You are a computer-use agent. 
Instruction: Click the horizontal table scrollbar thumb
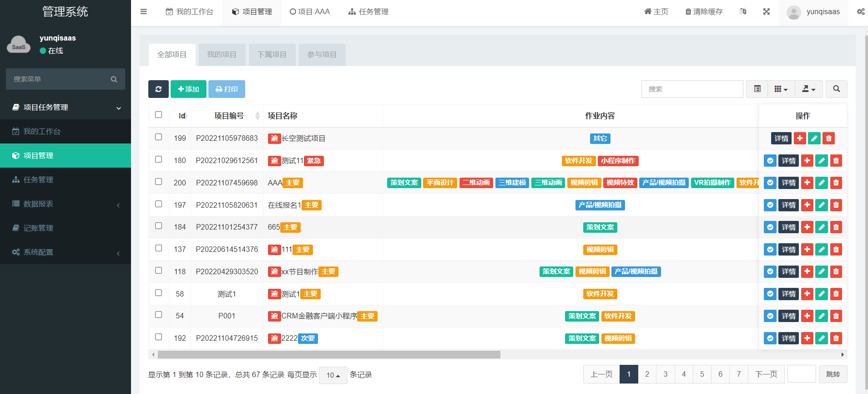coord(329,354)
